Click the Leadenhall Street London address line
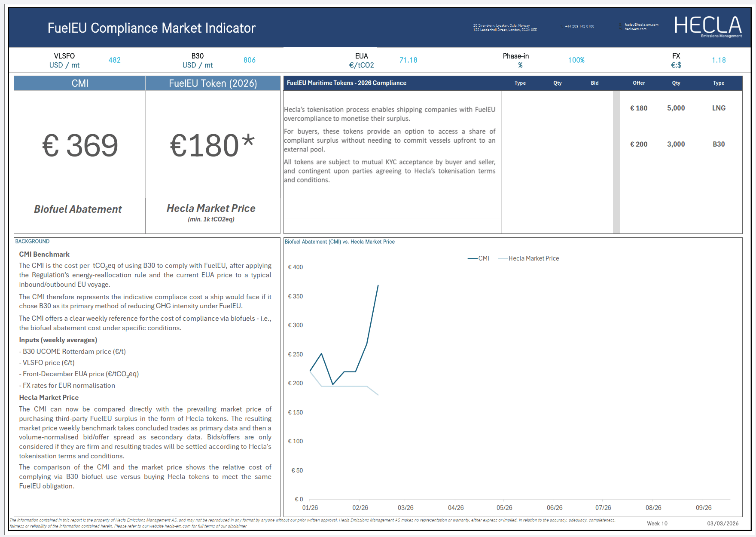This screenshot has height=537, width=756. pyautogui.click(x=505, y=30)
